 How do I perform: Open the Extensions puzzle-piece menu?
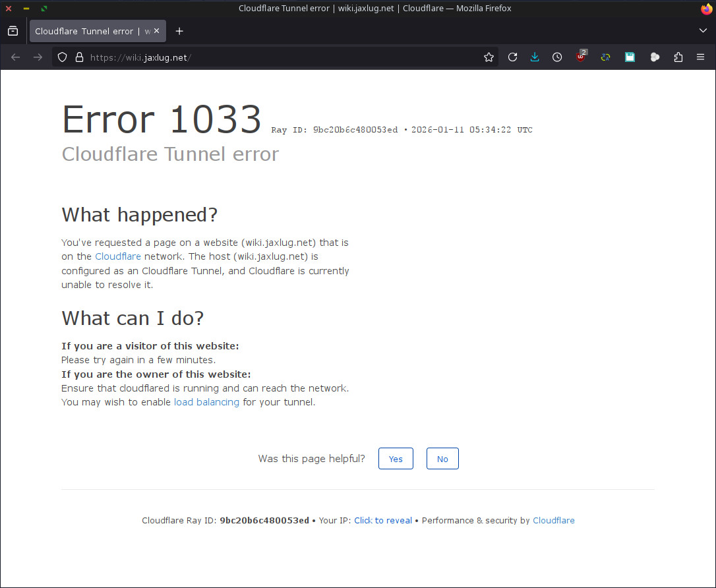[678, 57]
